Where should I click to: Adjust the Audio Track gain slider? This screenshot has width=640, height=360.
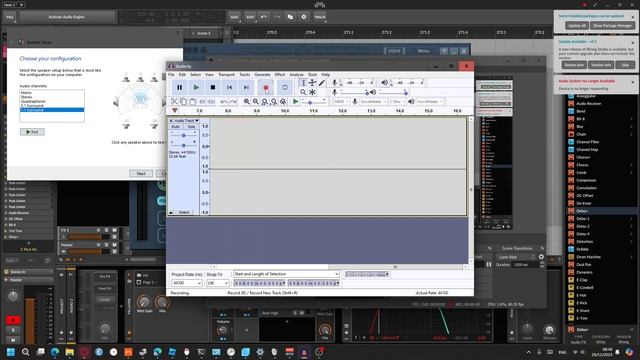183,135
